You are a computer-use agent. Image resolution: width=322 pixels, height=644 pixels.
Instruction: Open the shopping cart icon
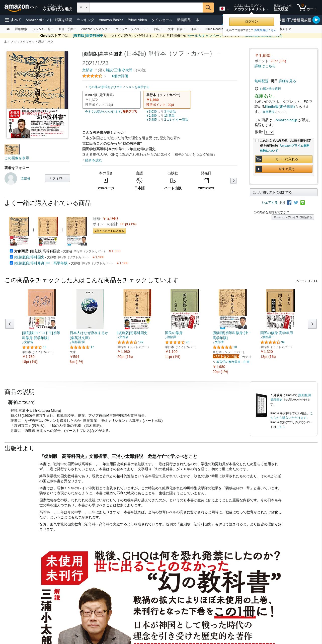tap(307, 8)
